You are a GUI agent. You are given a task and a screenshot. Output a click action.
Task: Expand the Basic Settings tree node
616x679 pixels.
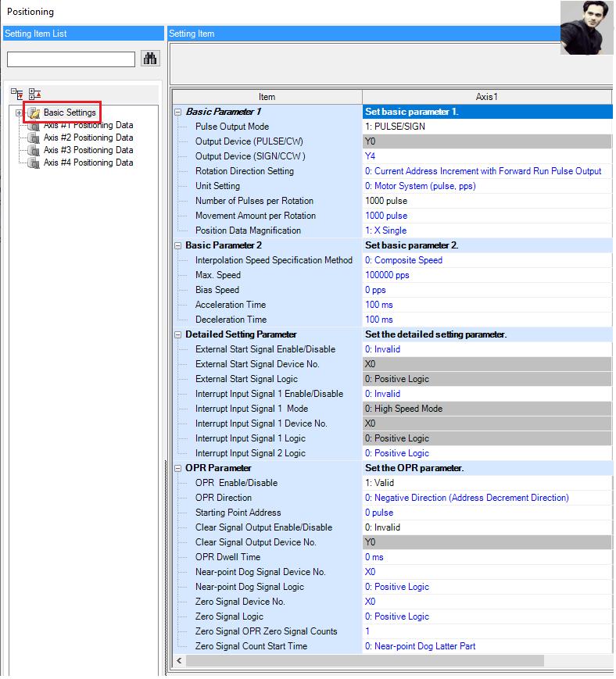19,113
